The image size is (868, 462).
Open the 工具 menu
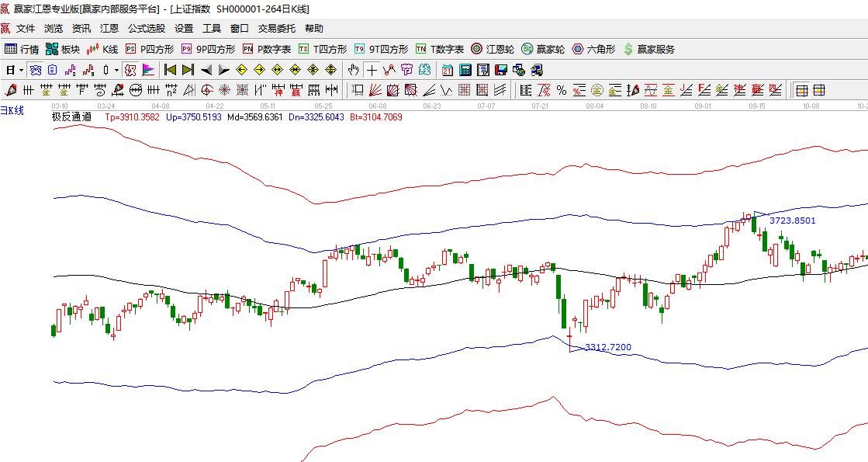pos(212,28)
